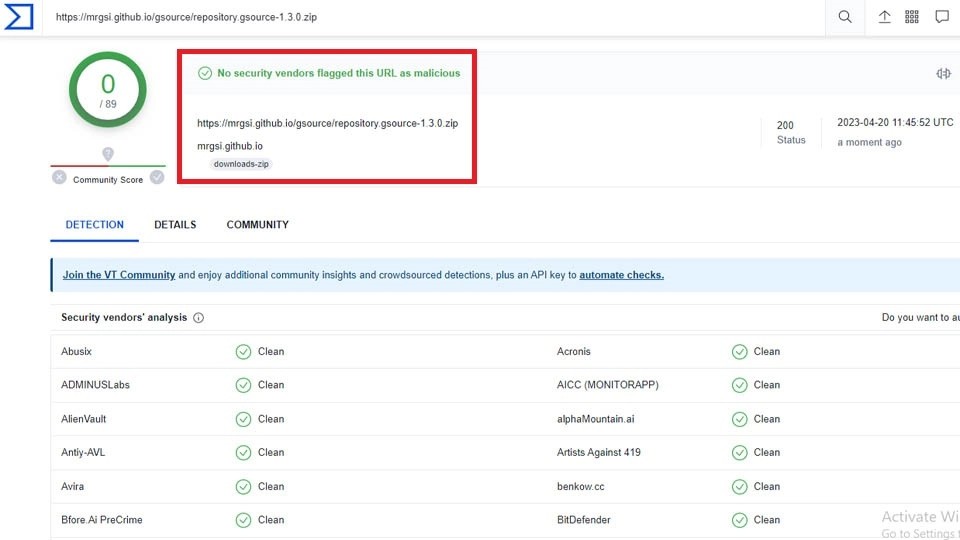Viewport: 960px width, 540px height.
Task: Click the Clean check icon for Abusix
Action: pyautogui.click(x=243, y=351)
